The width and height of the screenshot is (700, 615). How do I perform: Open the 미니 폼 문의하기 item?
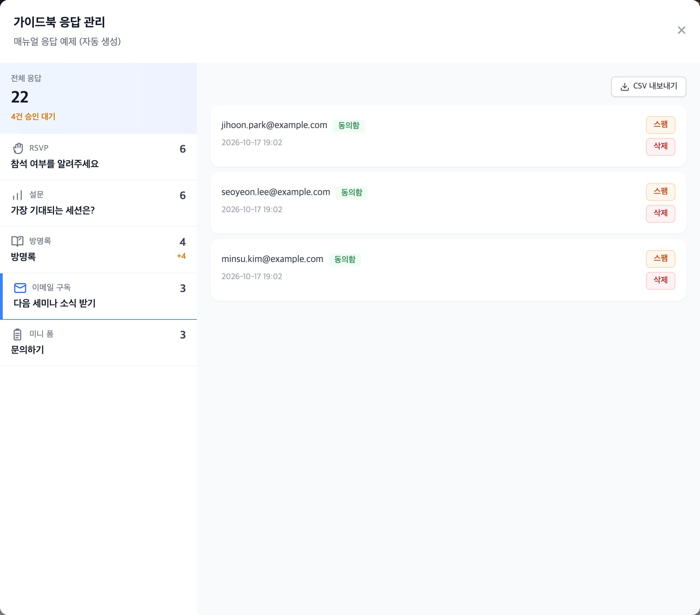[x=98, y=343]
